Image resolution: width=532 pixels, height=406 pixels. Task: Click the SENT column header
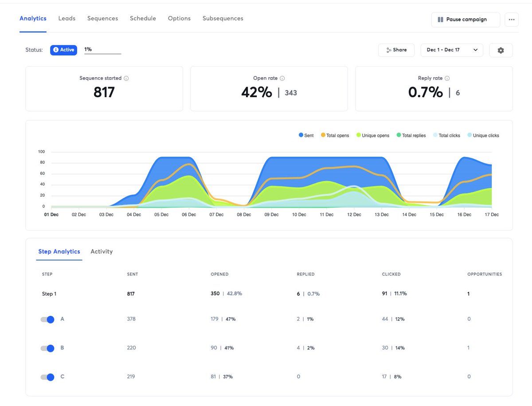coord(133,274)
